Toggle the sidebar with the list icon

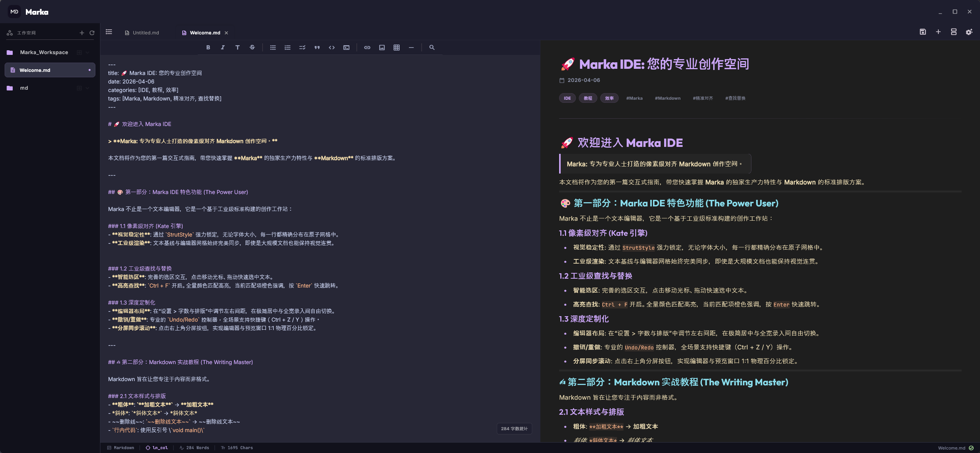(x=109, y=32)
